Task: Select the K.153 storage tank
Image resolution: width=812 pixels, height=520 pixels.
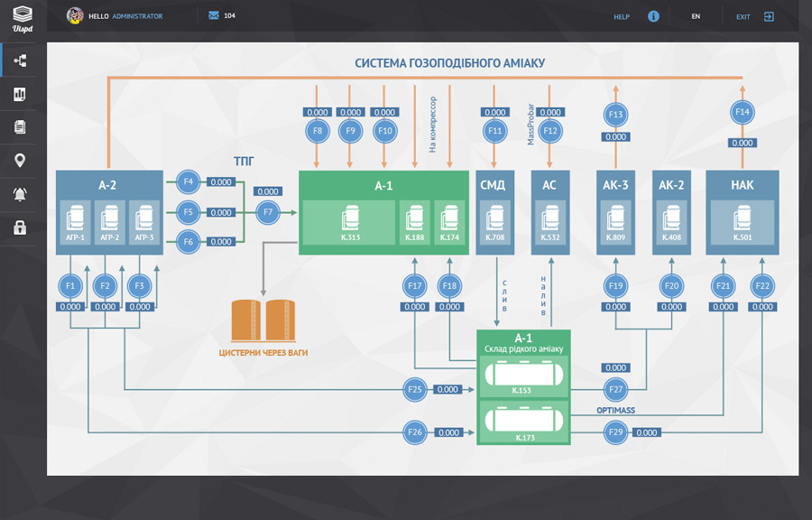Action: (523, 376)
